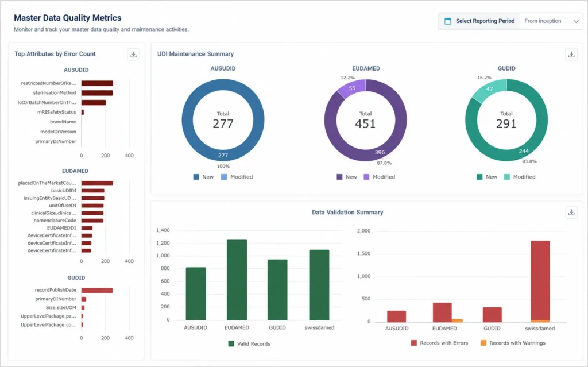Click the EUDAMED donut Modified segment 55
Screen dimensions: 588x367
[352, 88]
